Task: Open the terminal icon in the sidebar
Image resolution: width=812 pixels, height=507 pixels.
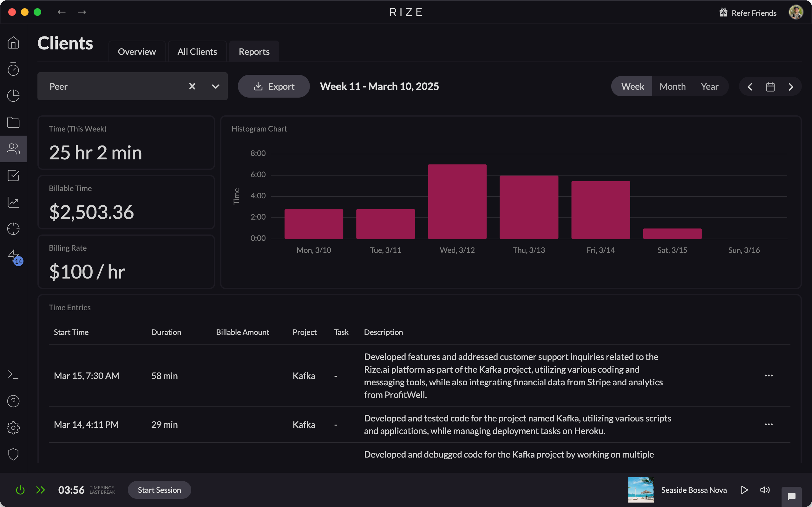Action: click(x=13, y=374)
